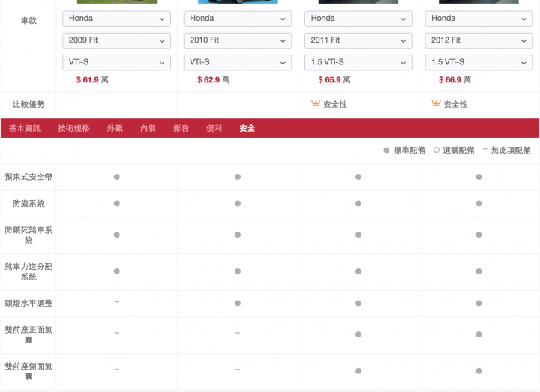Click 2012 Fit dot in 預束式安全帶 row
Image resolution: width=540 pixels, height=392 pixels.
click(x=478, y=177)
